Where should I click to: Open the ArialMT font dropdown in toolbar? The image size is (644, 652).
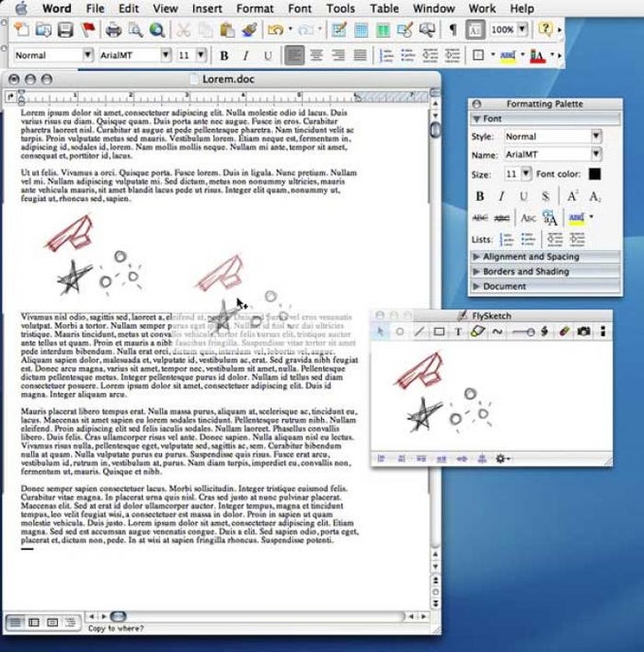(x=166, y=55)
